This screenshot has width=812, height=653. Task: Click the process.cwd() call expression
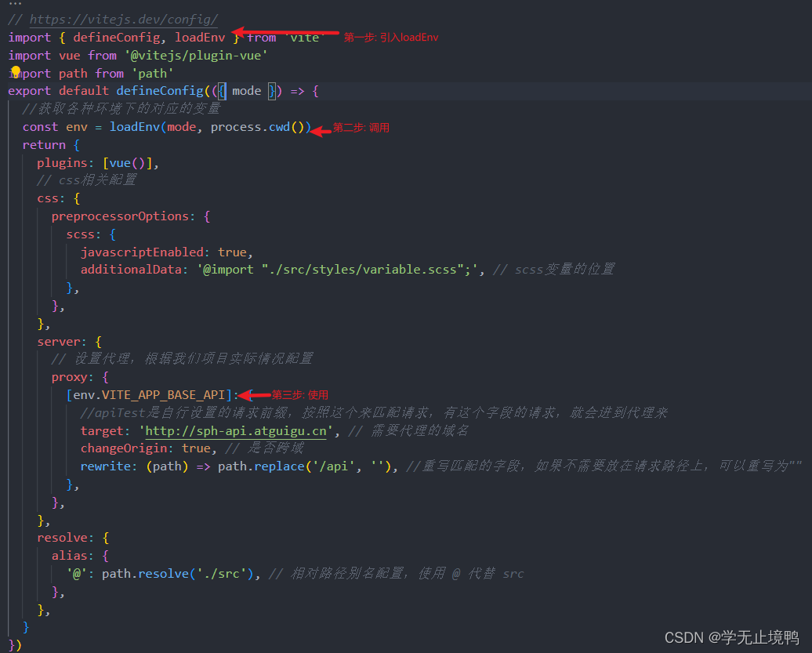(x=262, y=126)
